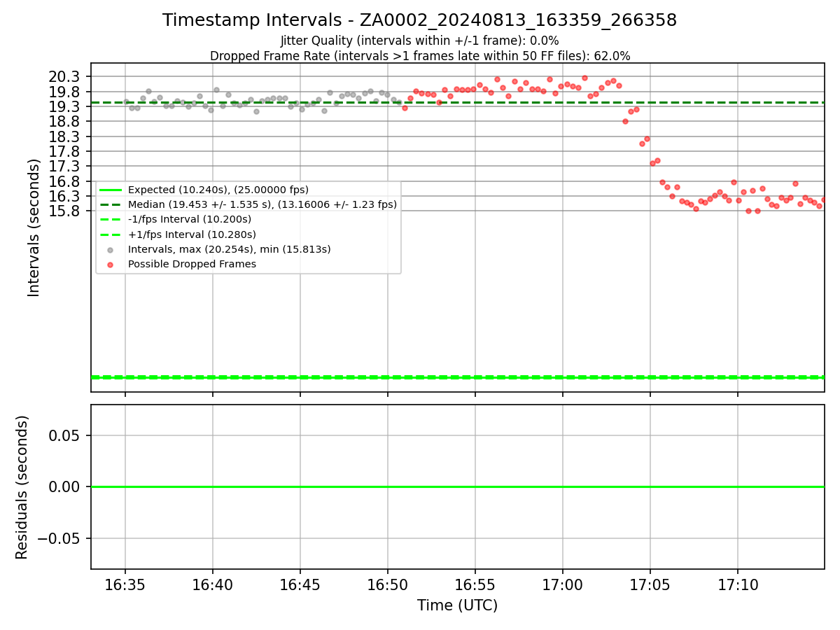Click the x-axis time label 16:35

[x=125, y=584]
